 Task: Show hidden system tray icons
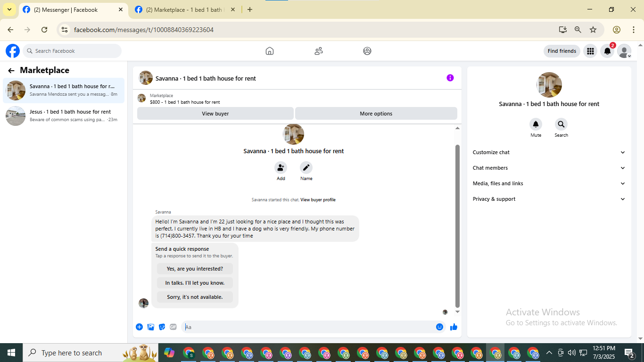click(549, 353)
